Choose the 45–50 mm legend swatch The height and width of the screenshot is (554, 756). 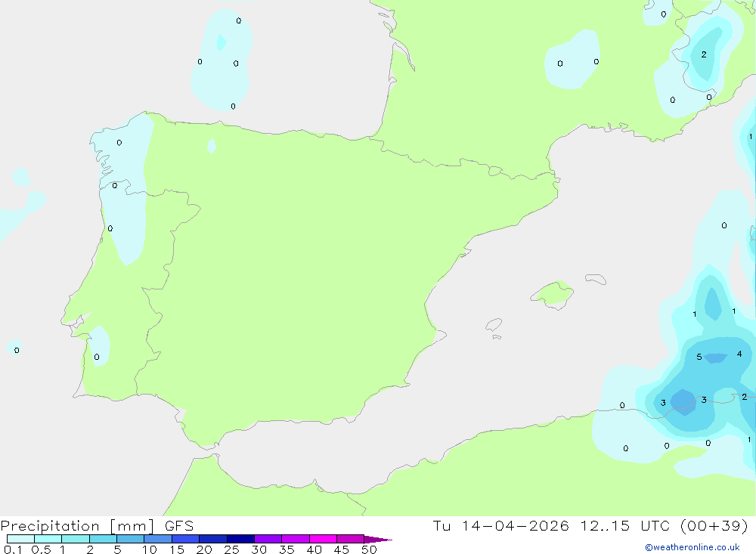(x=350, y=539)
